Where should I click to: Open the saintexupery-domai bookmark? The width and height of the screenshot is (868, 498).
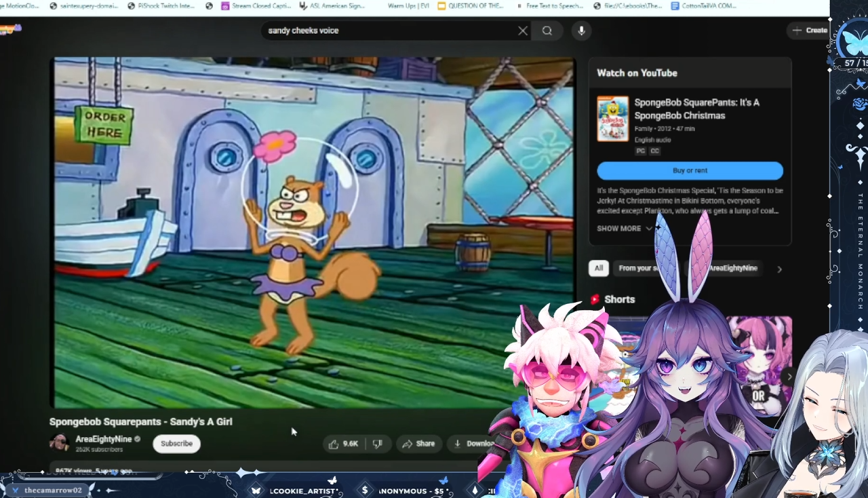[85, 5]
